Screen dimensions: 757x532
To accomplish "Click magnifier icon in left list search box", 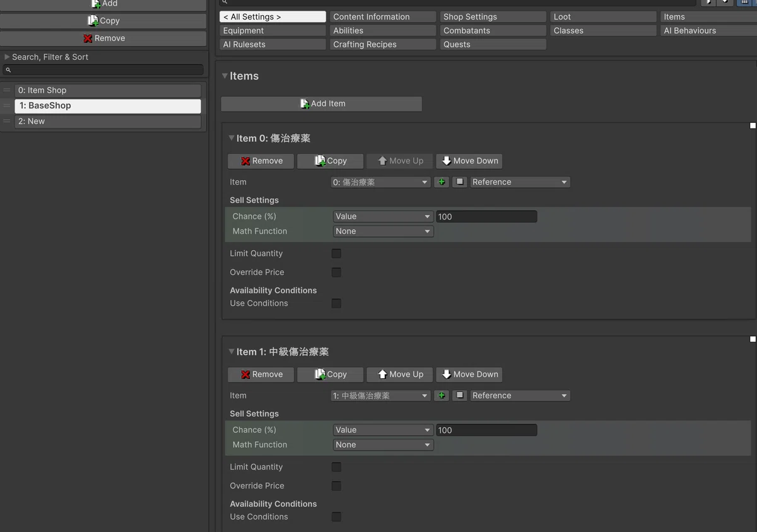I will (8, 70).
